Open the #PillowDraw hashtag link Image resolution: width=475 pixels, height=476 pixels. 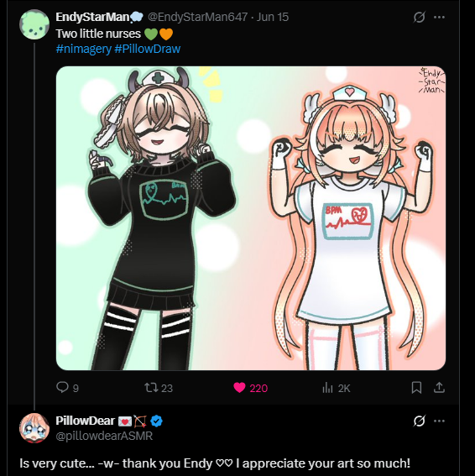[148, 49]
